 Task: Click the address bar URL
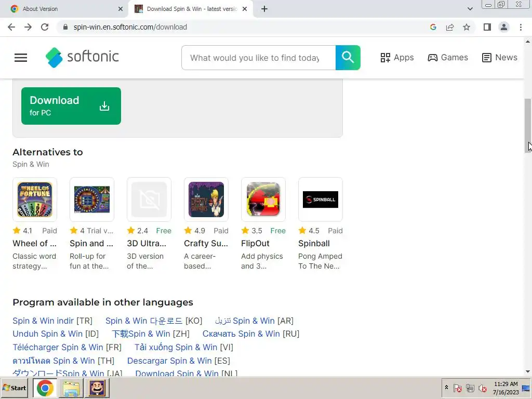130,27
